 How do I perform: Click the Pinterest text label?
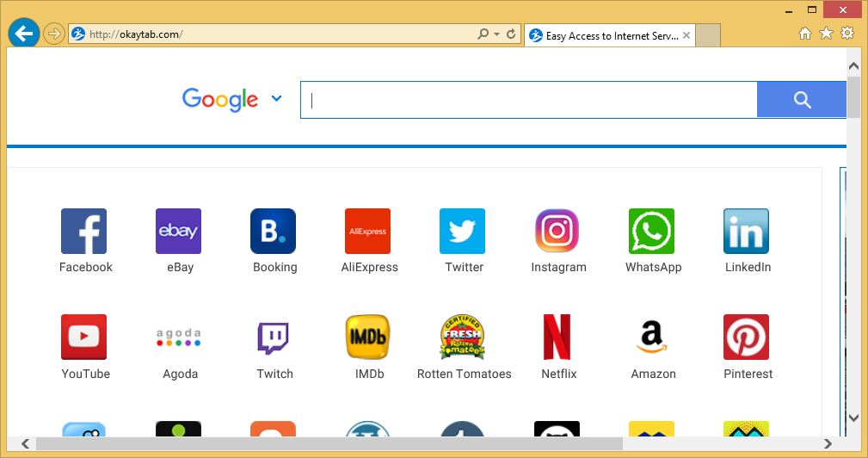748,374
